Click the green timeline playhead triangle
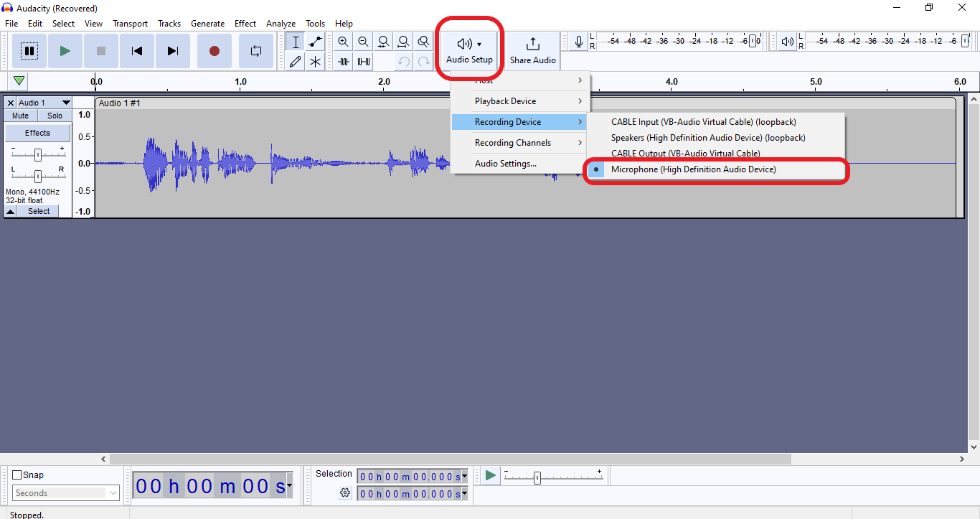This screenshot has width=980, height=519. (x=19, y=81)
